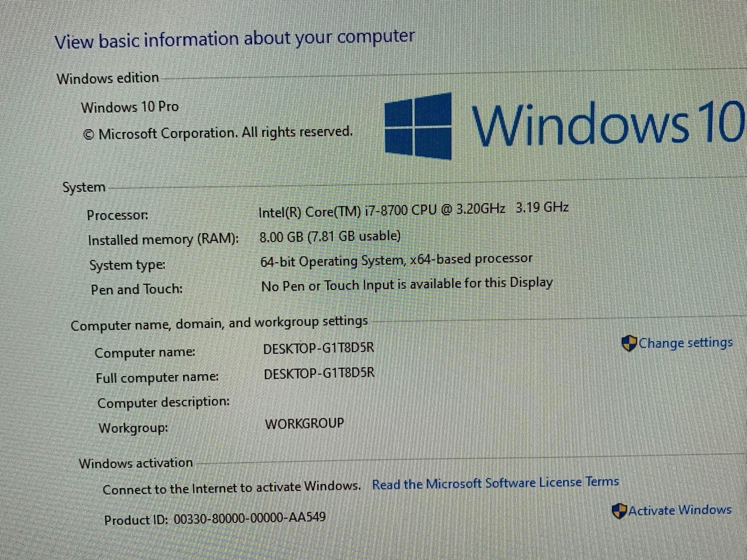This screenshot has height=560, width=747.
Task: Click the 'Windows activation' section heading
Action: coord(136,463)
